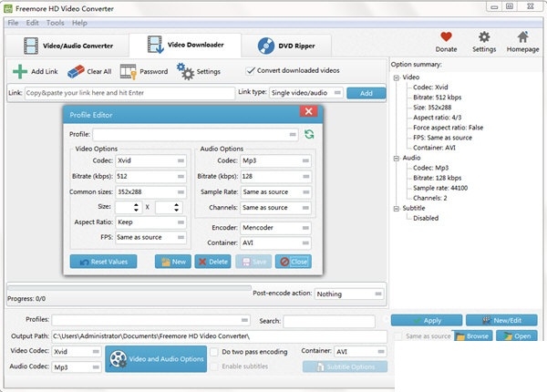Click the Link paste input field
This screenshot has width=547, height=392.
pos(129,93)
